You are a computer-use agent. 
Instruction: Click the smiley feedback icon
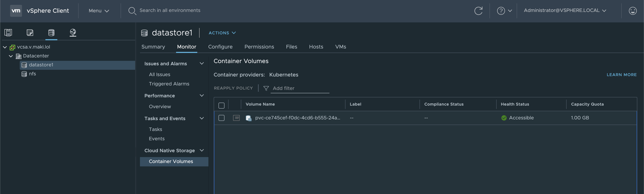[632, 11]
